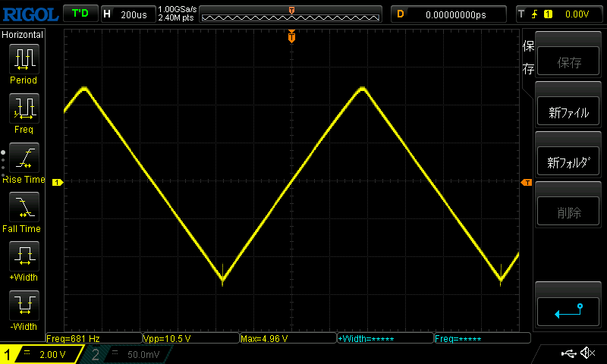Click the +Width=***** measurement

pyautogui.click(x=385, y=338)
